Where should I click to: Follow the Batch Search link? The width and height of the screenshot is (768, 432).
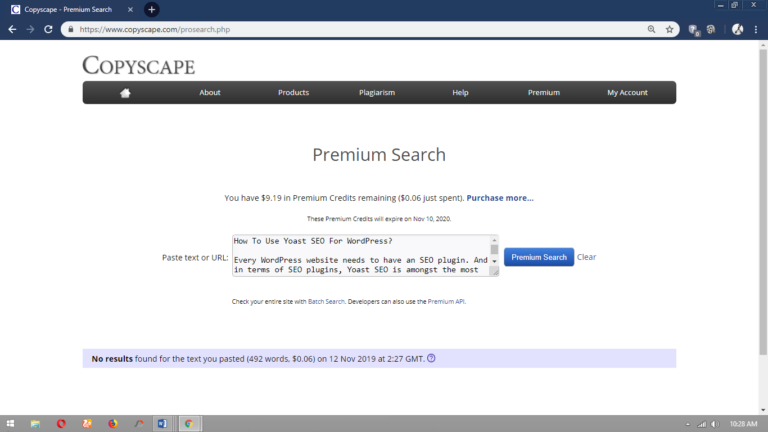325,301
